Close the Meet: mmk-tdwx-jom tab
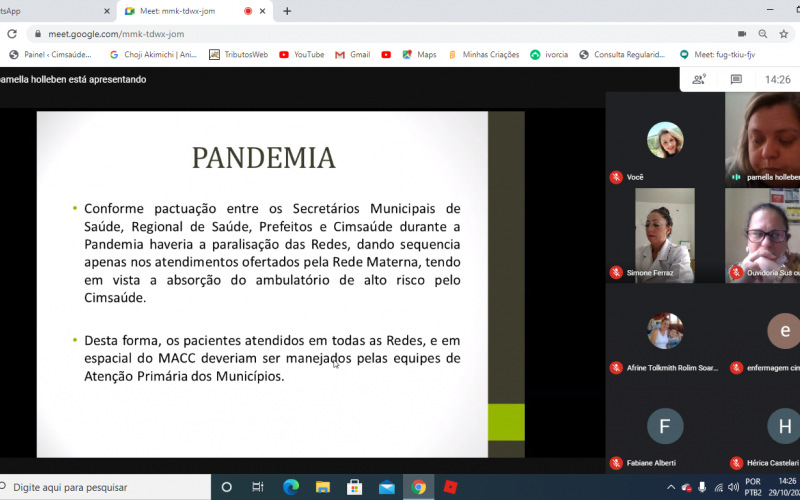This screenshot has height=500, width=800. coord(262,11)
